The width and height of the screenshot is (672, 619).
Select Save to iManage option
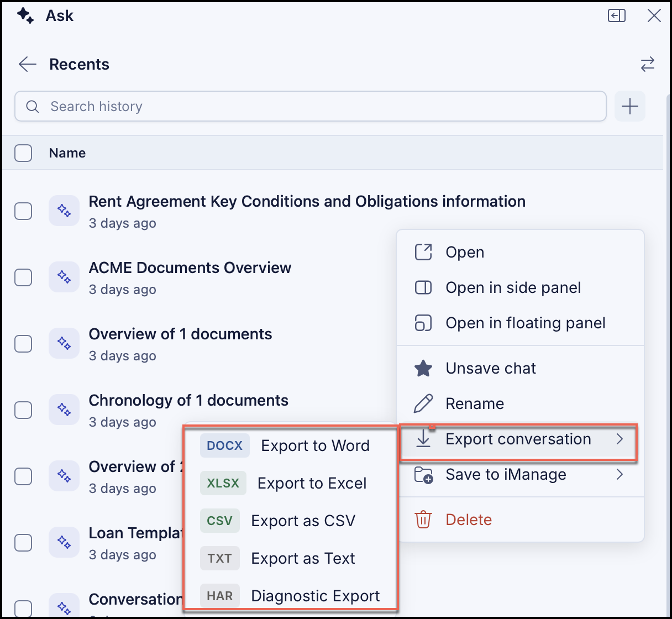click(521, 474)
